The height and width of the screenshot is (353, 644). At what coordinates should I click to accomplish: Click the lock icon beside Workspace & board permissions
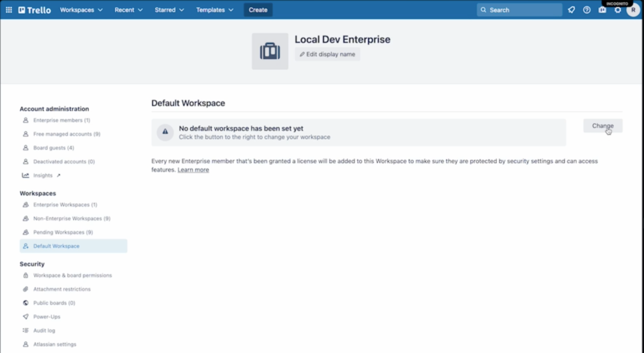[x=26, y=275]
